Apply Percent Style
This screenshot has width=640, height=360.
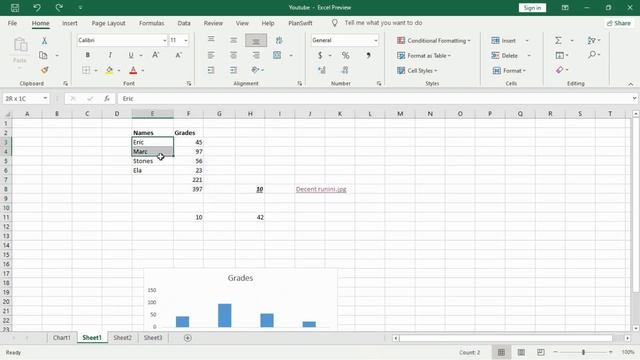[346, 55]
